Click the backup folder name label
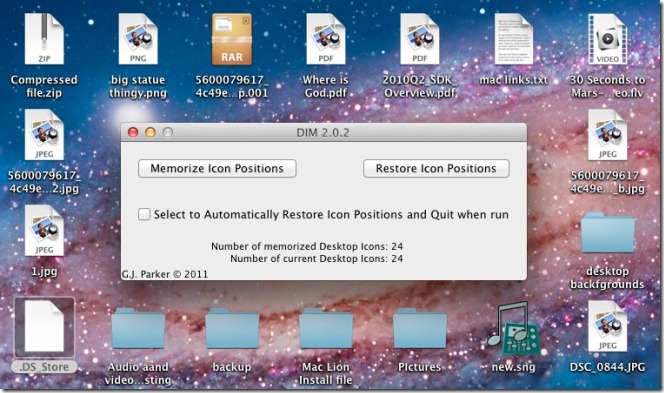The width and height of the screenshot is (664, 393). click(x=232, y=367)
